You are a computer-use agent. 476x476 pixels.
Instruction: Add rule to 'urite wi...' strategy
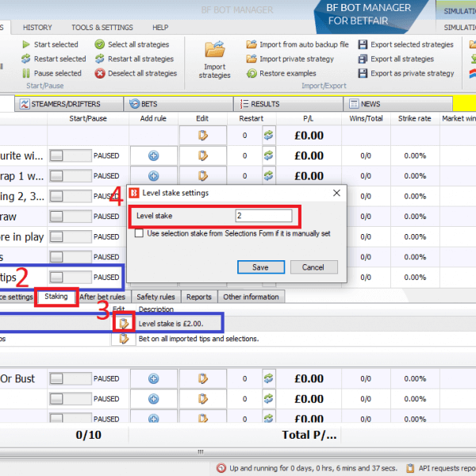pyautogui.click(x=154, y=155)
